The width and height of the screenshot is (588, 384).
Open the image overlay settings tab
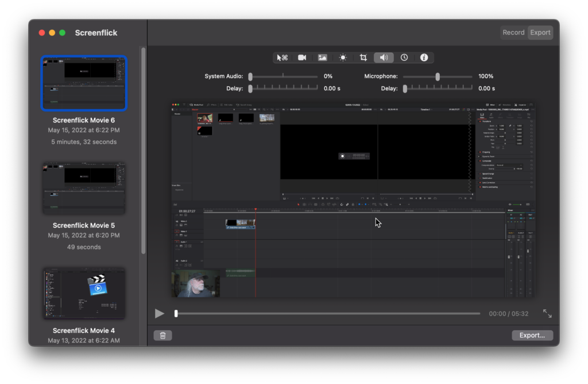pos(323,57)
